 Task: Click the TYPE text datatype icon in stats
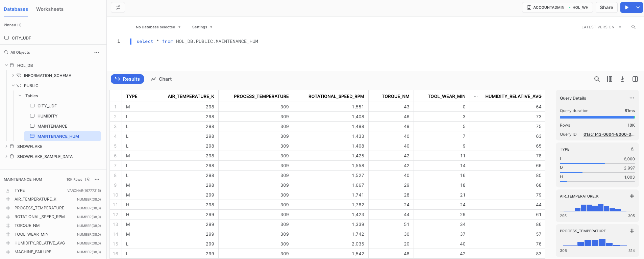(x=632, y=149)
